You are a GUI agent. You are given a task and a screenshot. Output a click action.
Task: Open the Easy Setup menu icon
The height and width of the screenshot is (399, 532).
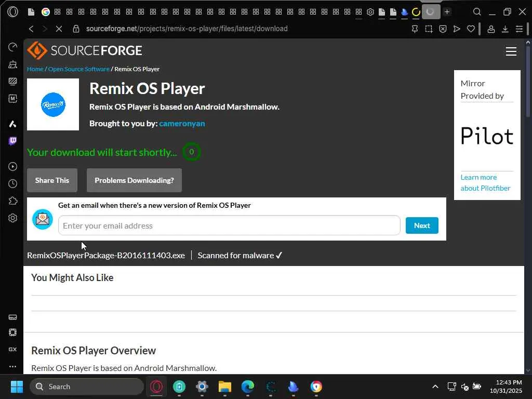tap(519, 29)
